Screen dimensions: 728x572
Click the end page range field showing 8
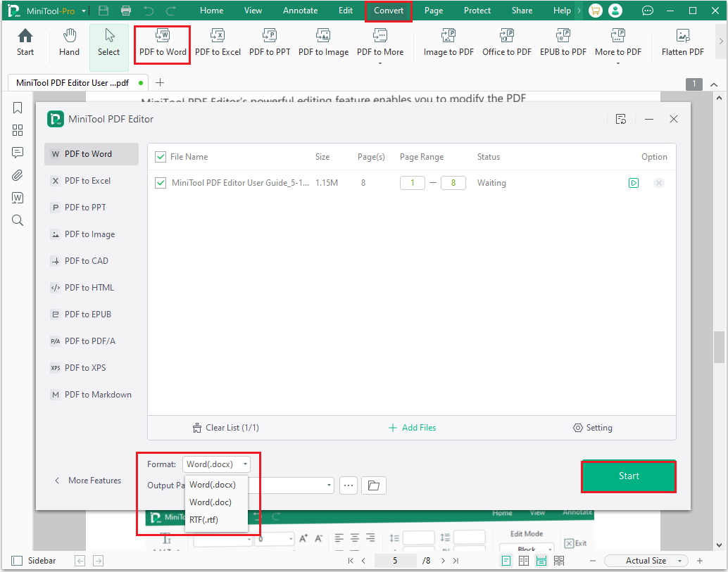click(x=453, y=183)
